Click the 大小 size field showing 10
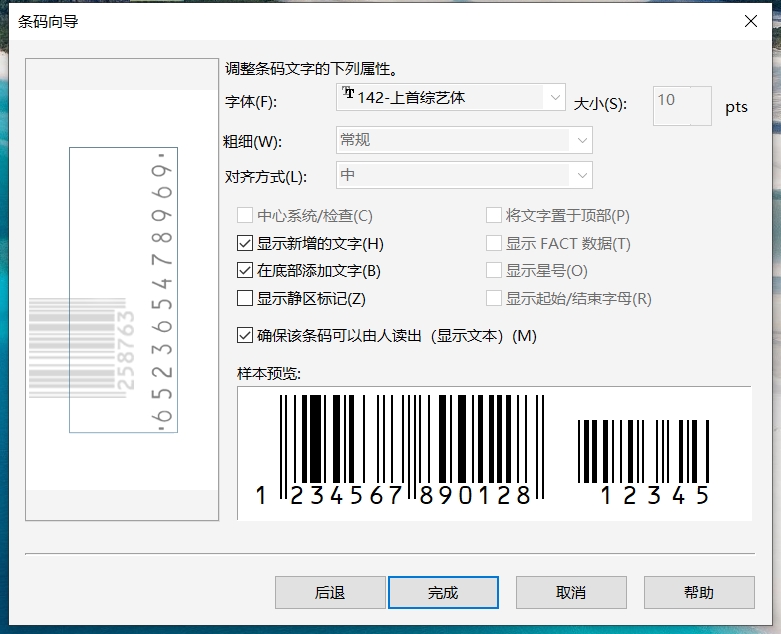This screenshot has height=634, width=781. tap(682, 106)
